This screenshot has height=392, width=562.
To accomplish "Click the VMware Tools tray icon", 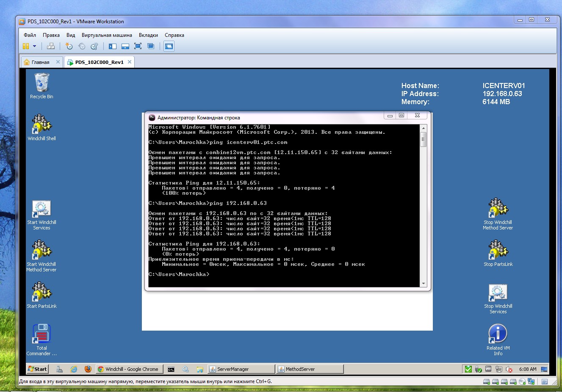I will coord(488,369).
